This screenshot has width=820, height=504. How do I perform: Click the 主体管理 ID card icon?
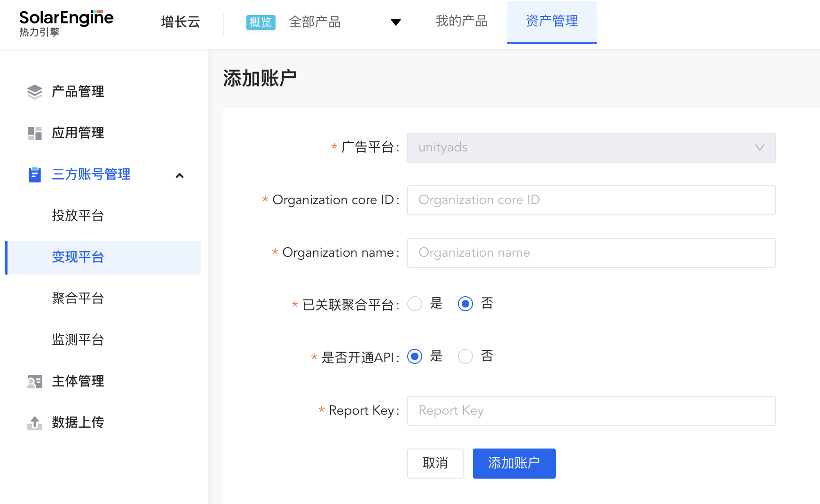tap(34, 381)
